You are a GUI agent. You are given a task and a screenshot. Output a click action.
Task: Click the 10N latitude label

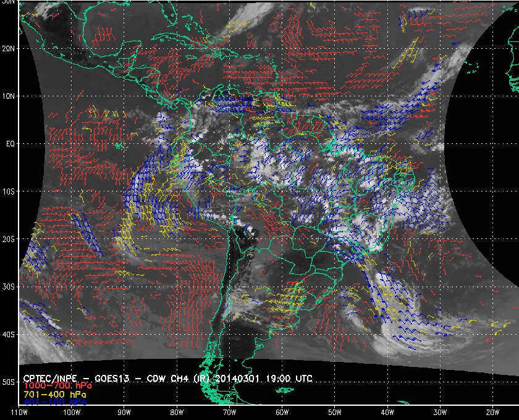[8, 96]
